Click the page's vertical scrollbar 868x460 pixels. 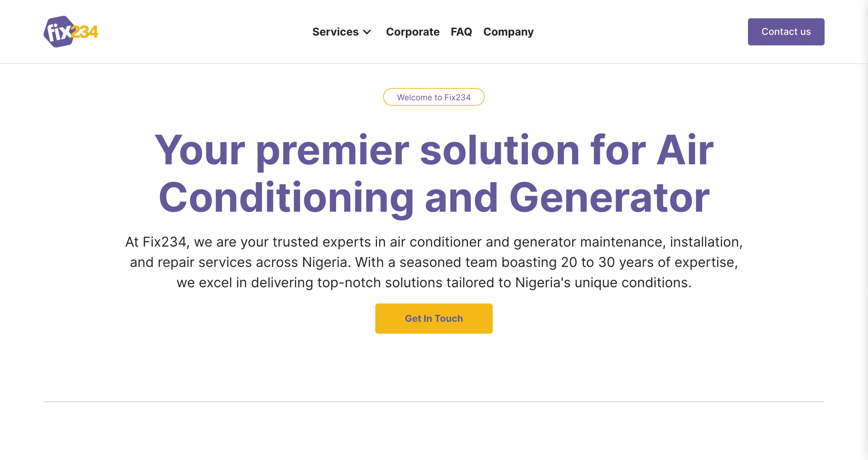pos(865,230)
